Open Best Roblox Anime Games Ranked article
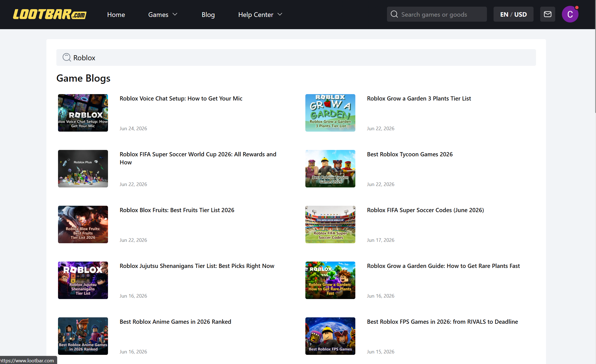This screenshot has width=596, height=364. [x=175, y=322]
